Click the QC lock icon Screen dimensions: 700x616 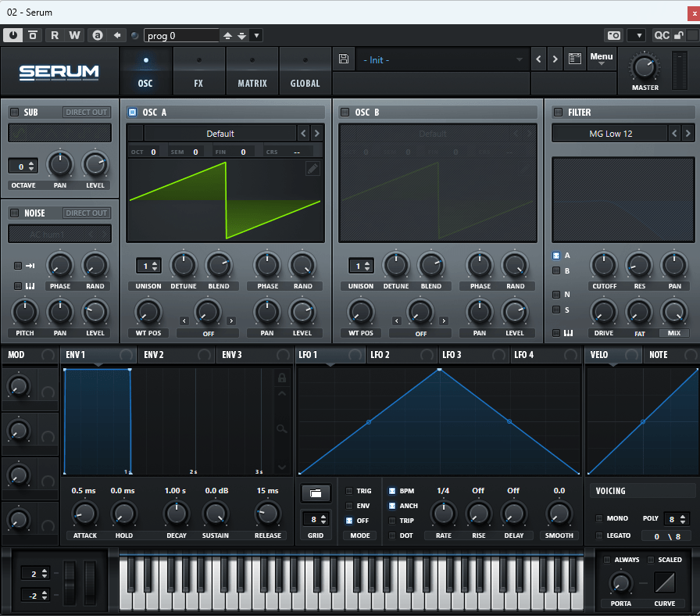pos(679,35)
